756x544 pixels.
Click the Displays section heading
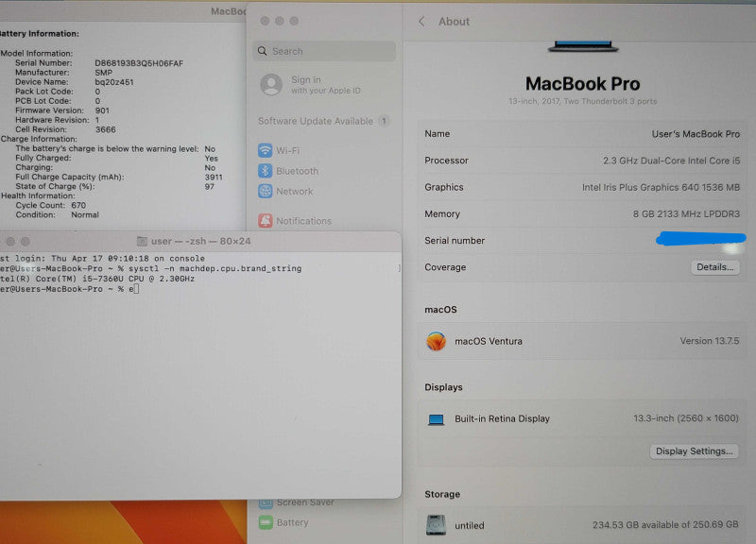coord(443,387)
